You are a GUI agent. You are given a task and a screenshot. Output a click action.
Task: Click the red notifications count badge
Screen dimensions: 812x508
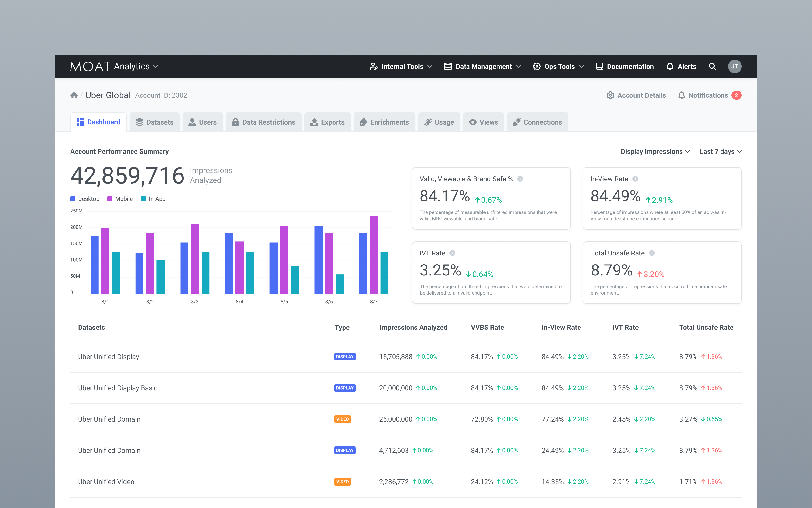tap(737, 95)
